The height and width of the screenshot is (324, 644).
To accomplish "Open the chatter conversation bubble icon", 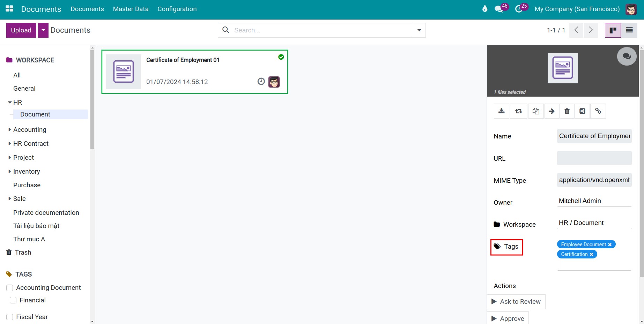I will point(627,56).
